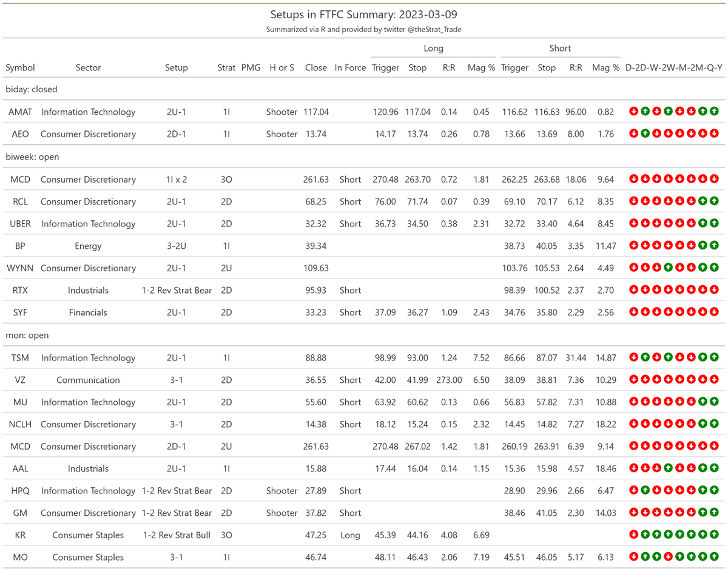The width and height of the screenshot is (728, 571).
Task: Click the 2D green arrow in HPQ row
Action: tap(645, 490)
